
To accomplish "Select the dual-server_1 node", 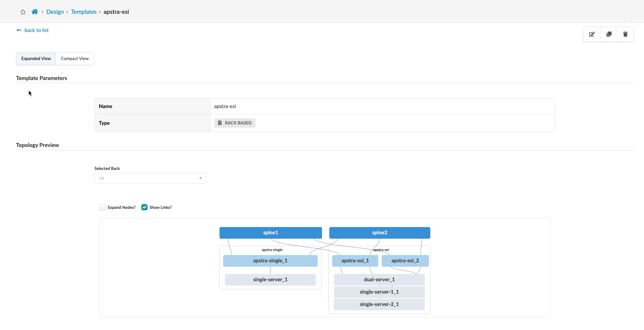I will point(379,280).
